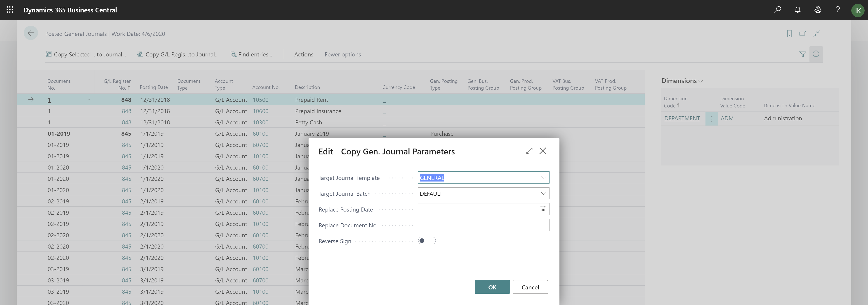Viewport: 868px width, 305px height.
Task: Open the Actions menu
Action: point(304,54)
